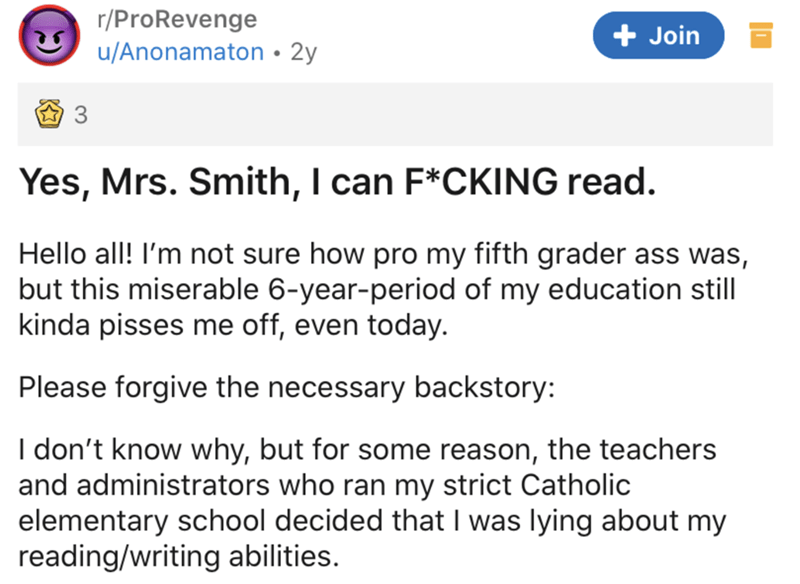Click the award count number 3
This screenshot has width=800, height=584.
81,115
